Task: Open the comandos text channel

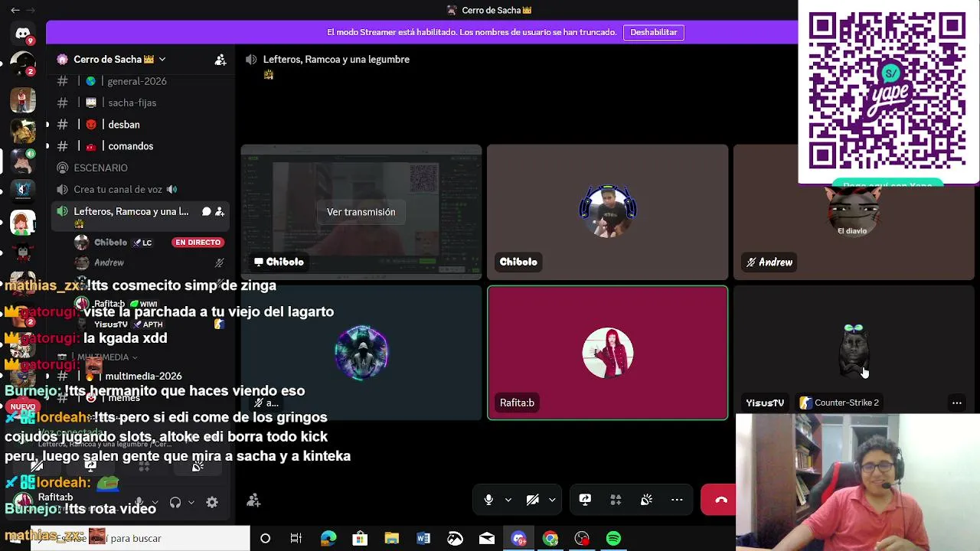Action: pyautogui.click(x=131, y=146)
